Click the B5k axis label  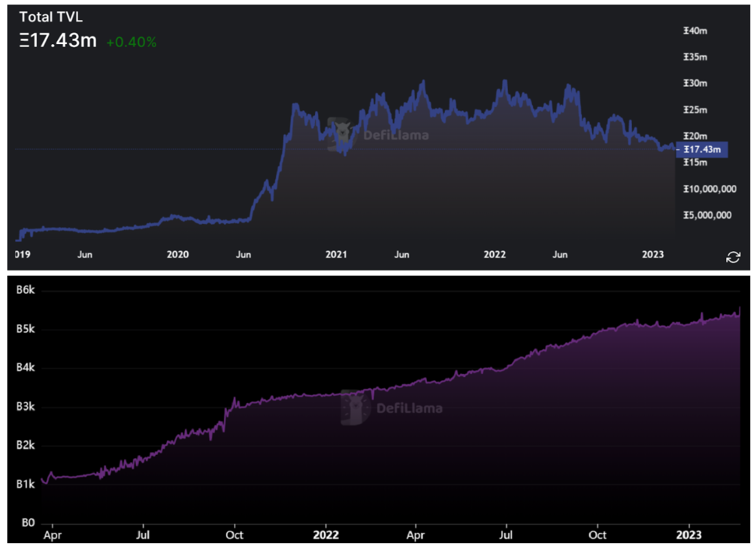click(25, 329)
